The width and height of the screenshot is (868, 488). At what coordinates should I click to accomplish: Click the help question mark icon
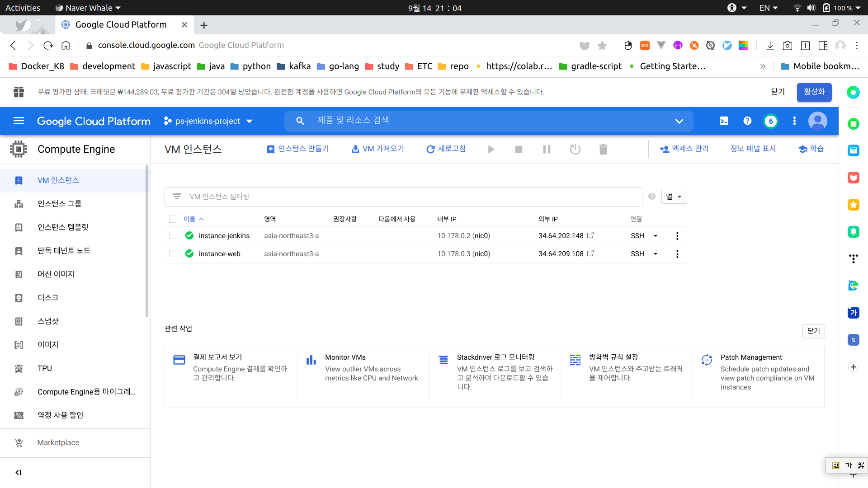click(x=747, y=121)
